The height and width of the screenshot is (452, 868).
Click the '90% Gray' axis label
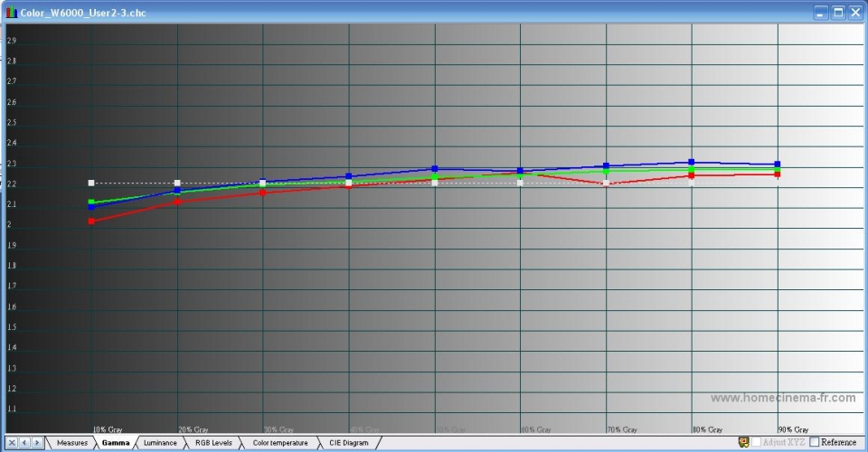tap(793, 429)
